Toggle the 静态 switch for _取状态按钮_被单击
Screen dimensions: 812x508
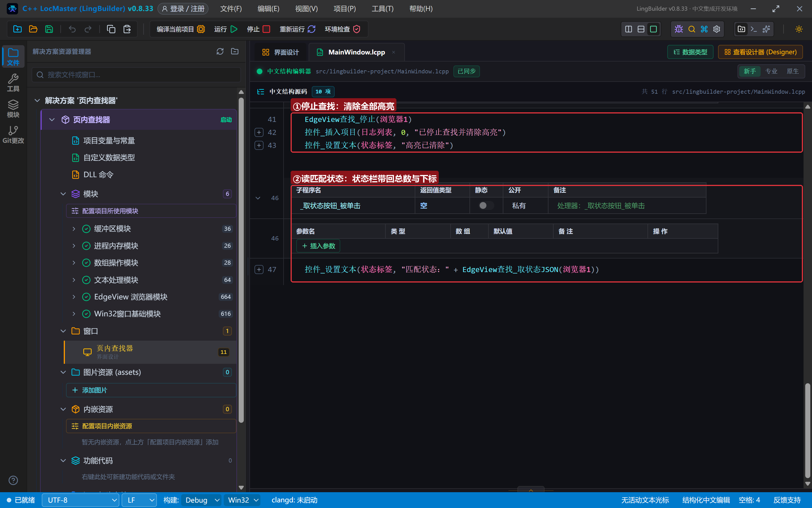[486, 205]
